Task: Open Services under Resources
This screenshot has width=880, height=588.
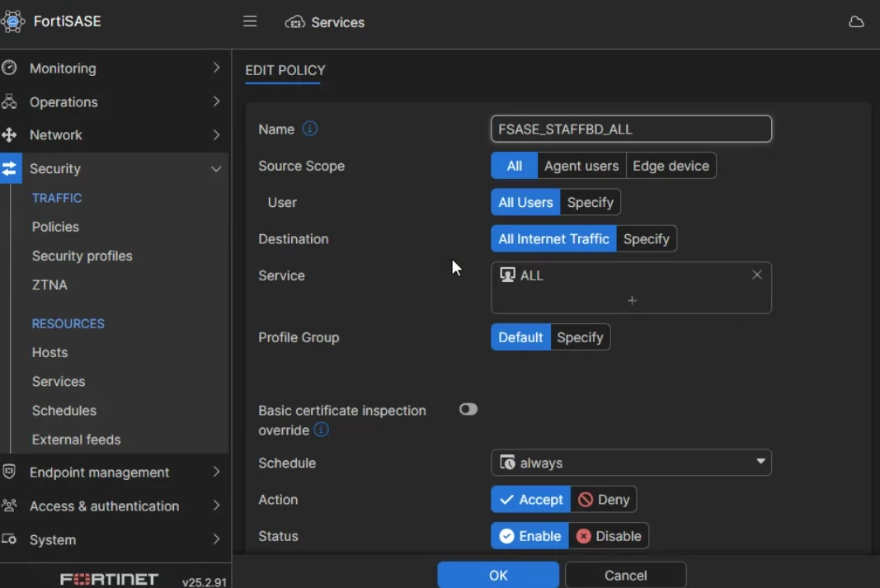Action: pos(59,382)
